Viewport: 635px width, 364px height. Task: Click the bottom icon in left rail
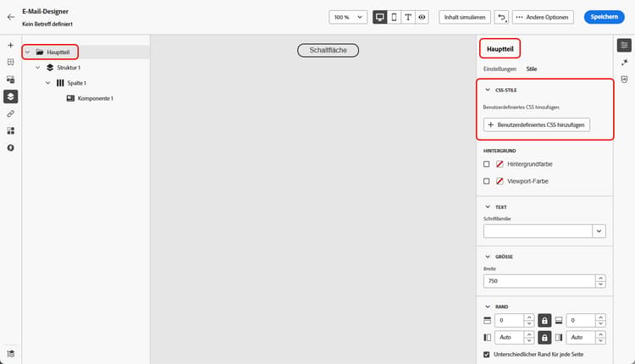pyautogui.click(x=10, y=354)
